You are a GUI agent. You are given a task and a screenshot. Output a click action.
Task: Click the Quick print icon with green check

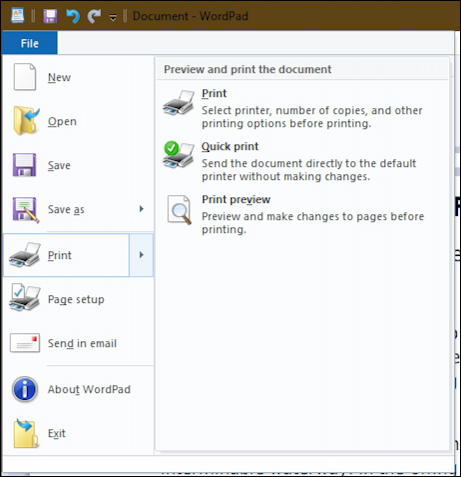pyautogui.click(x=179, y=155)
